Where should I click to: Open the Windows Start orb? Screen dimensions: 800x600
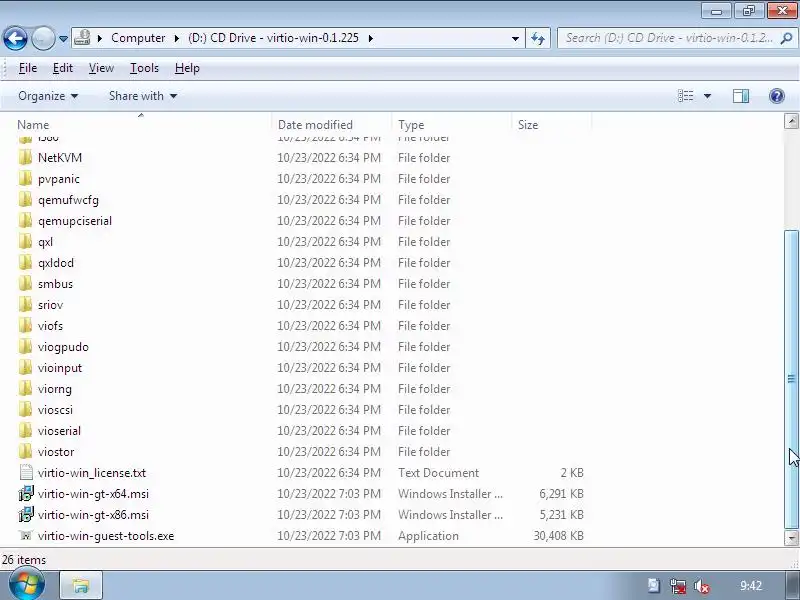[x=27, y=585]
